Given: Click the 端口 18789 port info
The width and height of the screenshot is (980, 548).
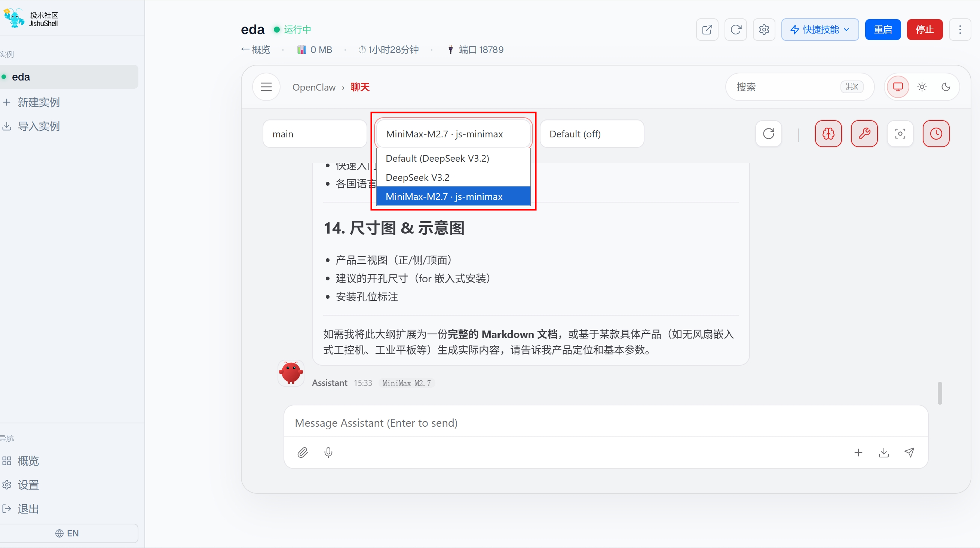Looking at the screenshot, I should (x=475, y=49).
